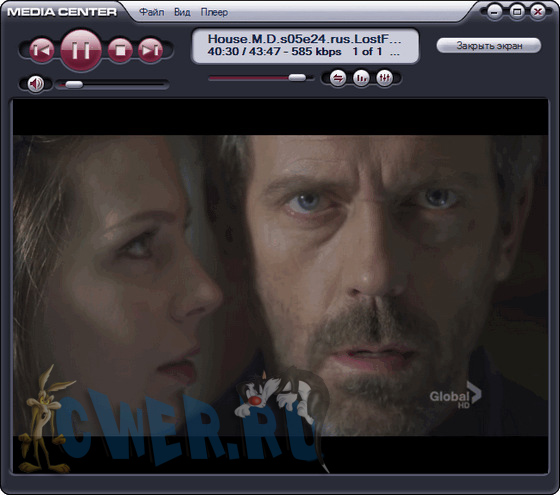The image size is (560, 495).
Task: Close the Media Center window
Action: pos(538,12)
